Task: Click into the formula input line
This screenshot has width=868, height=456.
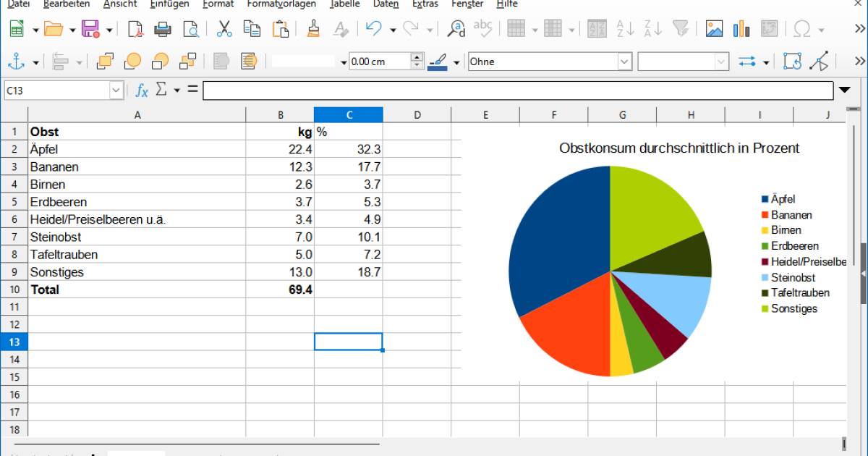Action: (x=518, y=90)
